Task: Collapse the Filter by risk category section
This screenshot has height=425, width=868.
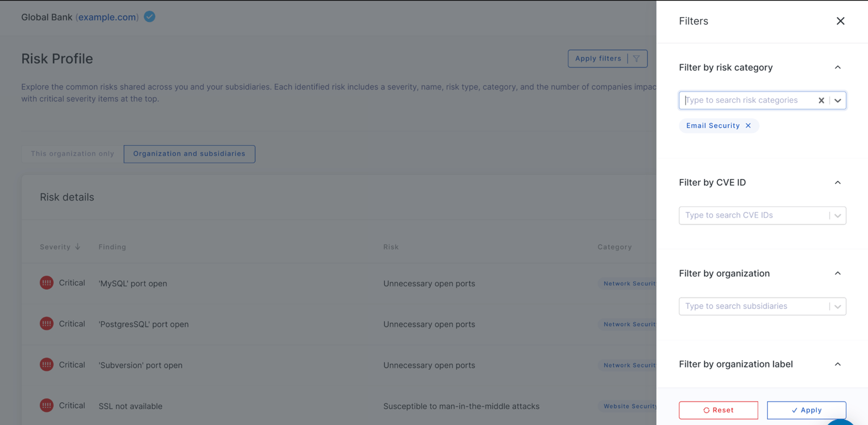Action: click(x=838, y=67)
